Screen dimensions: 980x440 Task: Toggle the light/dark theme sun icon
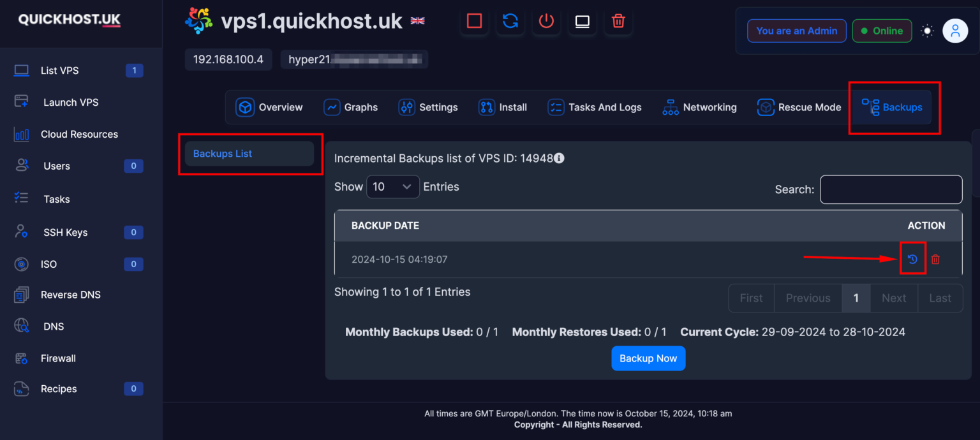click(x=927, y=31)
